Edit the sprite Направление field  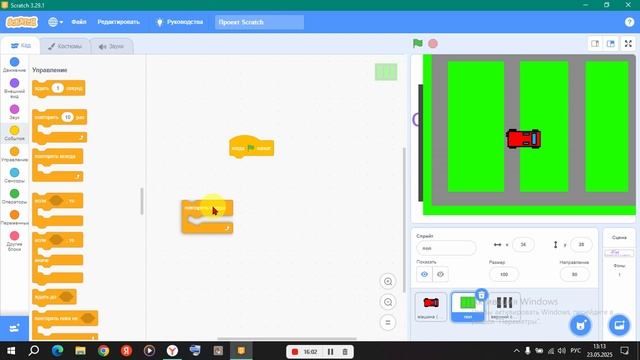coord(574,274)
